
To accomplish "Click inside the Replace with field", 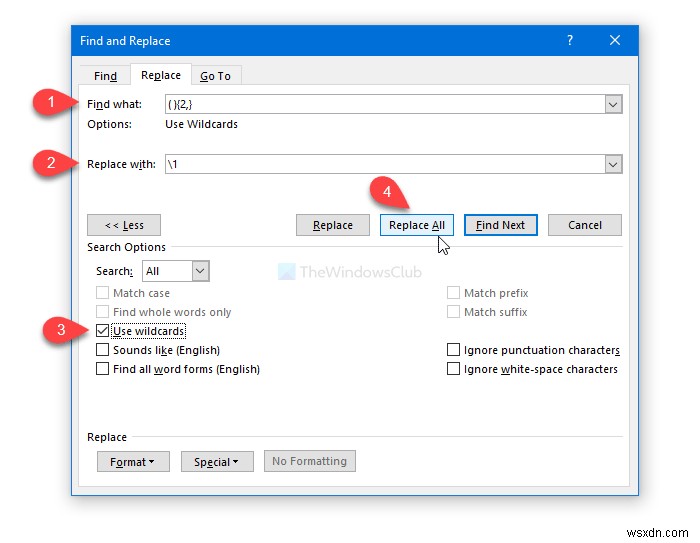I will [385, 164].
